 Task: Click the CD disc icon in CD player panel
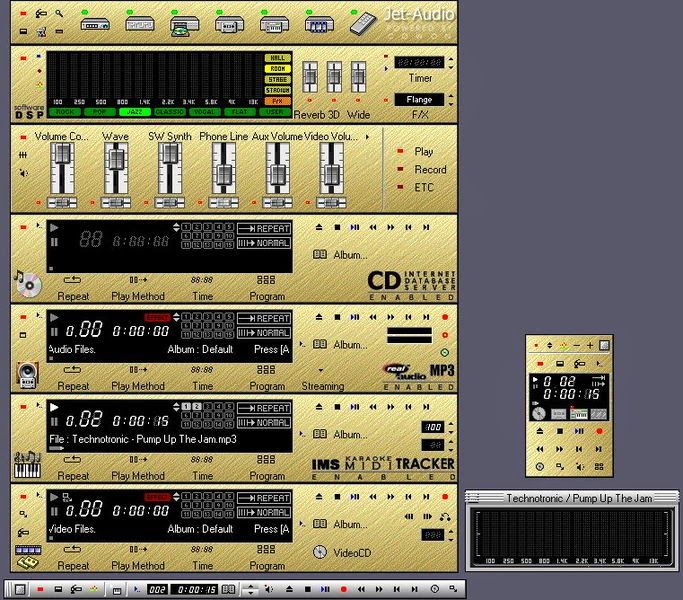pos(28,283)
